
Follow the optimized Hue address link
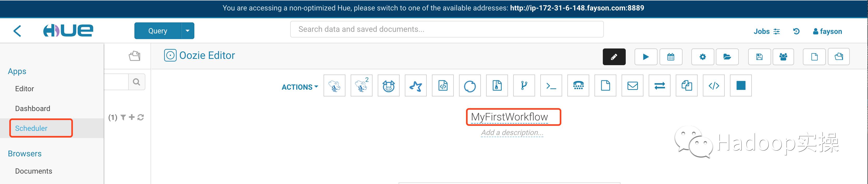point(577,8)
